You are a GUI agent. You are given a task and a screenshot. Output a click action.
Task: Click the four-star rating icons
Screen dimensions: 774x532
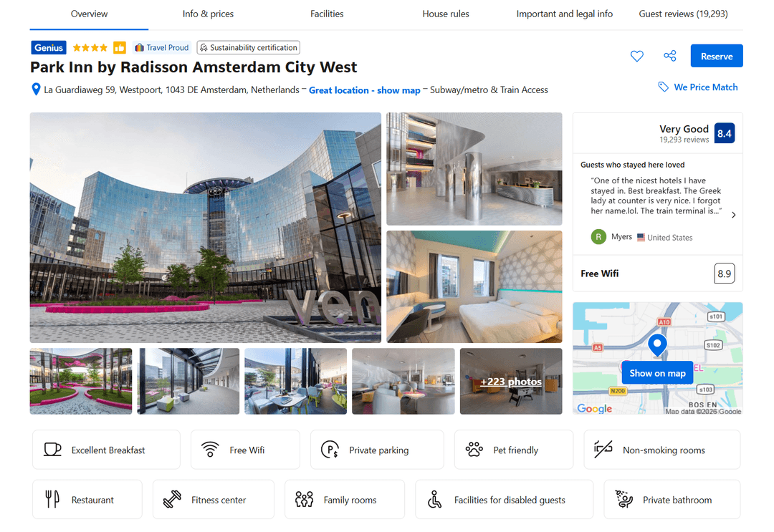point(90,47)
